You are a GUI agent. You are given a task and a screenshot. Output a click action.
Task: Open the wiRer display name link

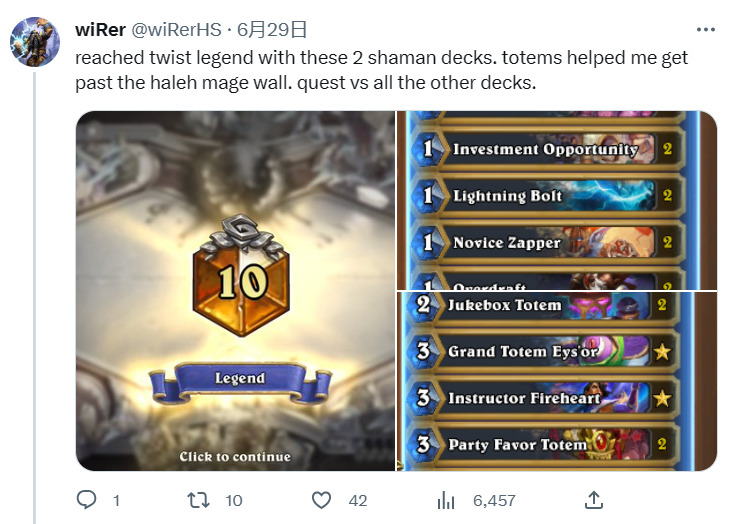(x=100, y=30)
